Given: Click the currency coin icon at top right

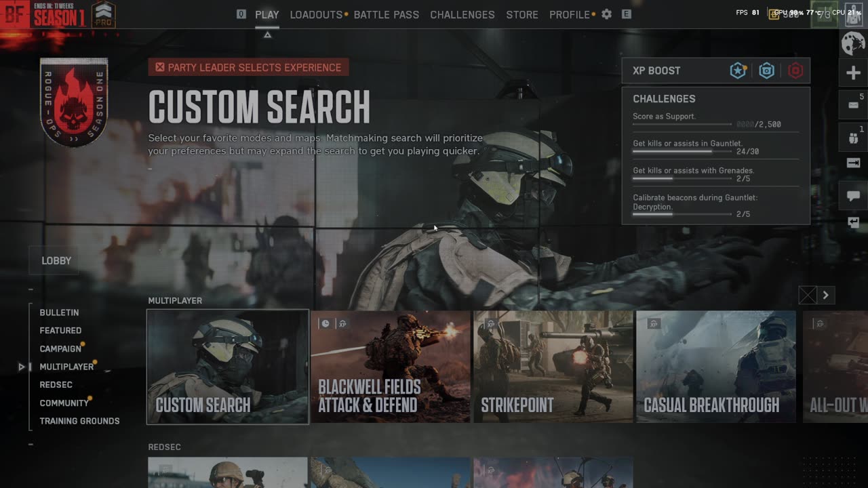Looking at the screenshot, I should [774, 14].
